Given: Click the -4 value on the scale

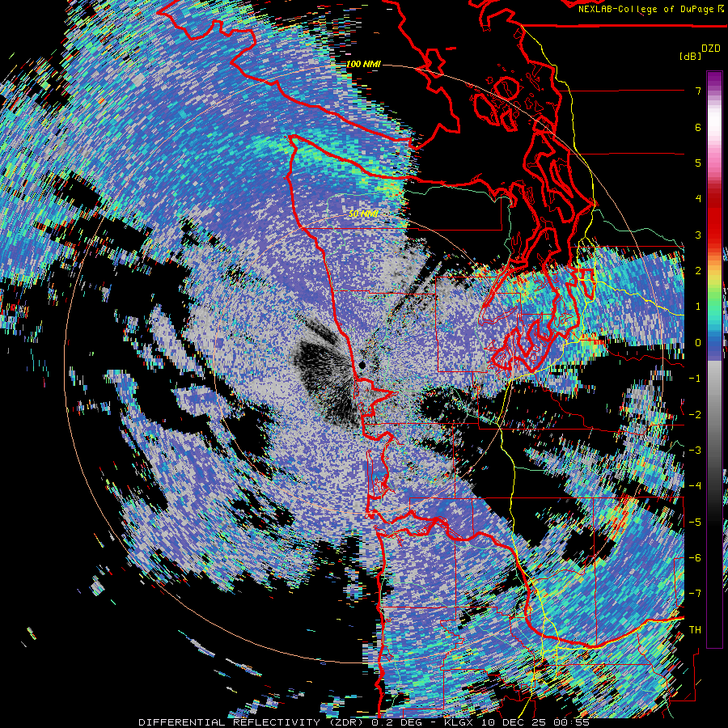Looking at the screenshot, I should point(695,486).
